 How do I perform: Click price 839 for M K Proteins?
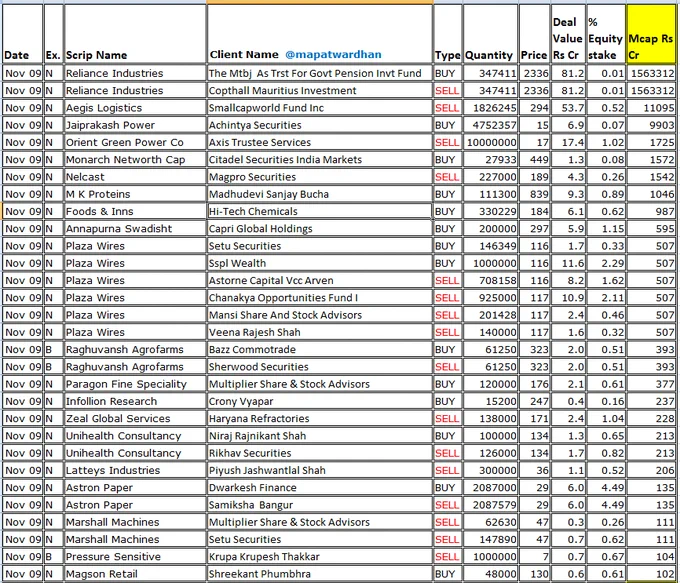coord(534,194)
